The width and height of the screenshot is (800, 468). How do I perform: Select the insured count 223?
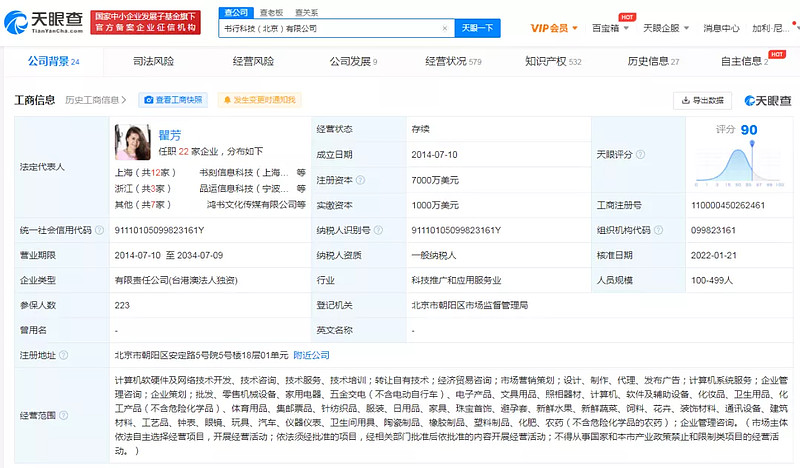point(122,305)
